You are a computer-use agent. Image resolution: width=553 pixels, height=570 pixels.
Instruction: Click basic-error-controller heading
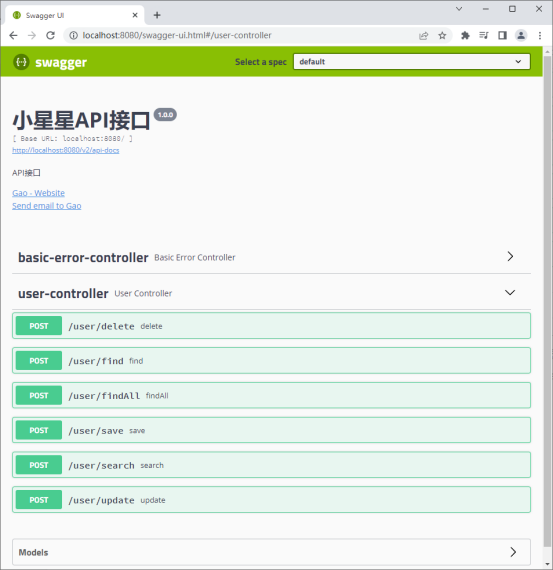tap(83, 258)
